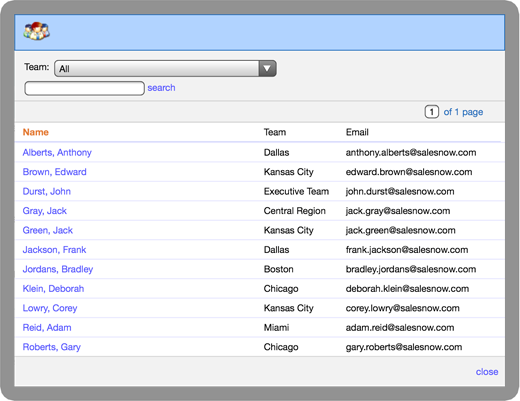
Task: Choose Roberts, Gary
Action: [x=52, y=347]
